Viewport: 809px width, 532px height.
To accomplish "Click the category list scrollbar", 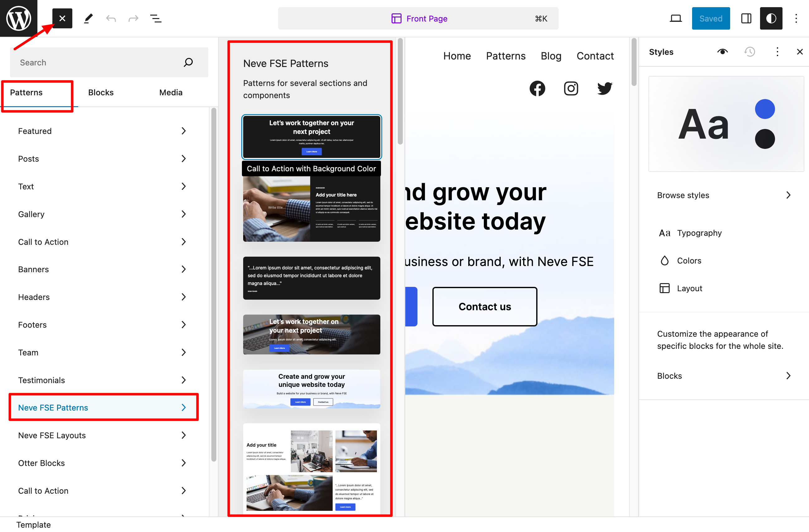I will pyautogui.click(x=214, y=285).
